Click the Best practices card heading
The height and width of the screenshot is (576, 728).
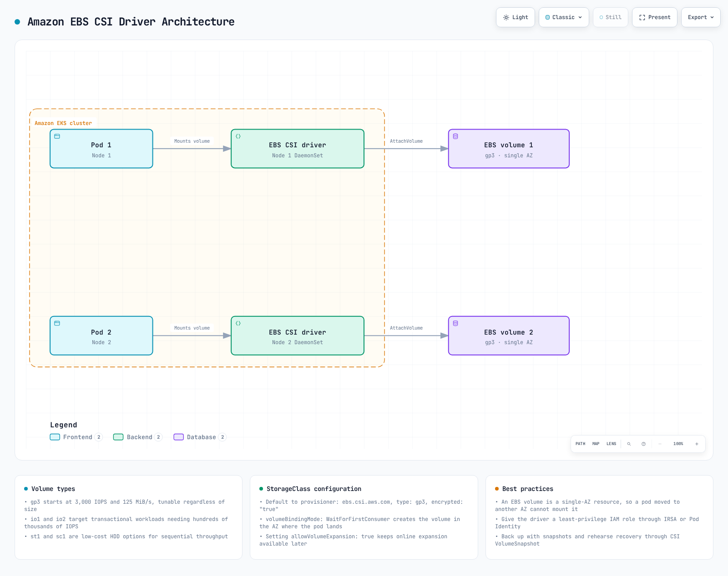[x=528, y=489]
